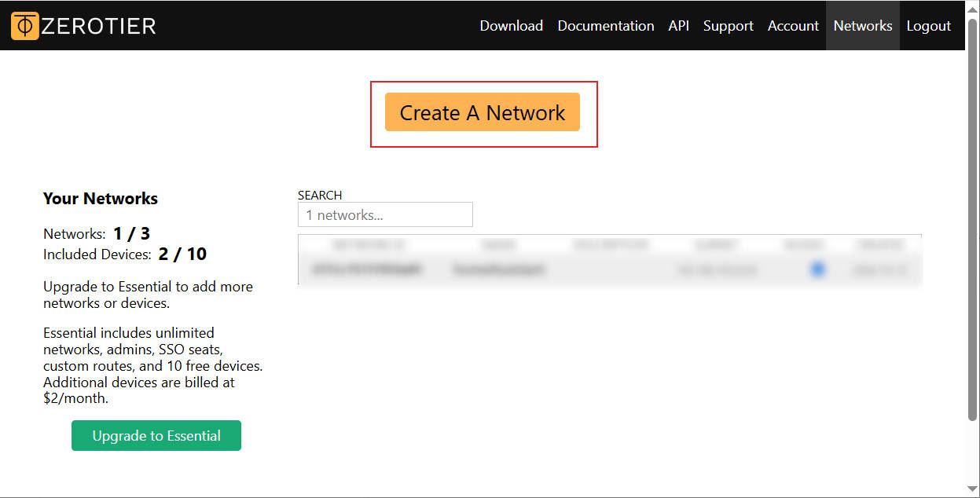Focus the network search field

click(385, 214)
